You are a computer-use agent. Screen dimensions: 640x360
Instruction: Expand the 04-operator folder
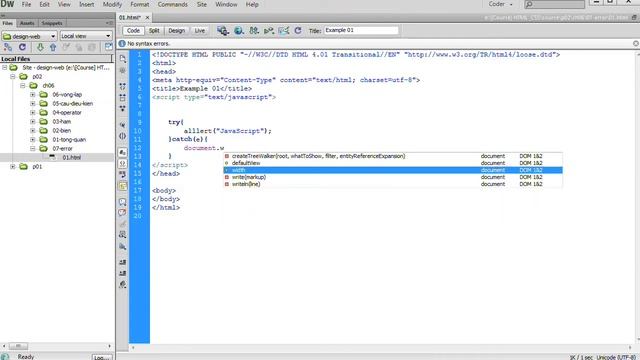coord(33,113)
